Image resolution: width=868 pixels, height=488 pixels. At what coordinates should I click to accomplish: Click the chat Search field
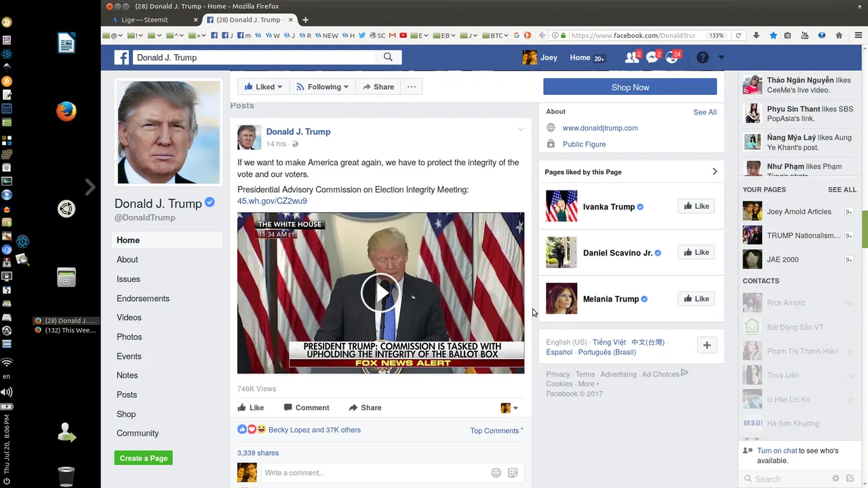tap(785, 479)
